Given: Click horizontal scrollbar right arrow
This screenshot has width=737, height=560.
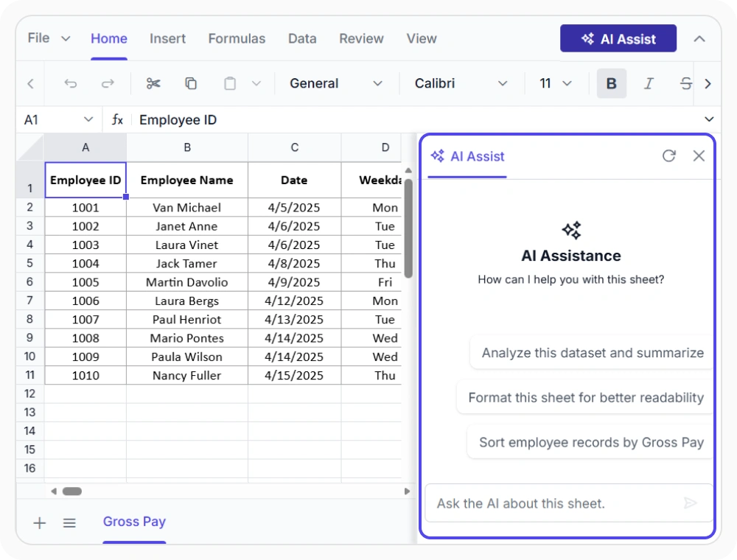Looking at the screenshot, I should (x=407, y=491).
